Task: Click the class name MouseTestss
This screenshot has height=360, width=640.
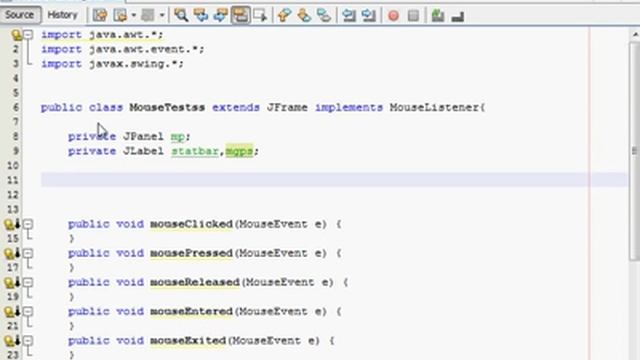Action: 167,107
